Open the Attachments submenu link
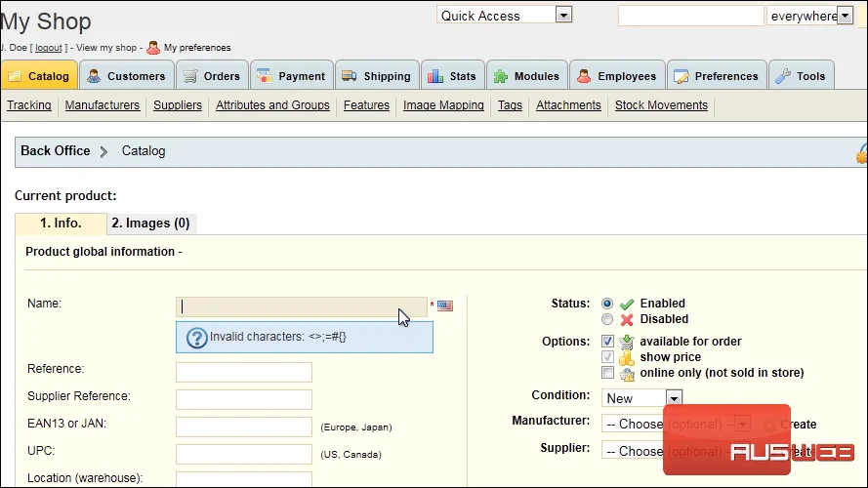 pyautogui.click(x=568, y=105)
